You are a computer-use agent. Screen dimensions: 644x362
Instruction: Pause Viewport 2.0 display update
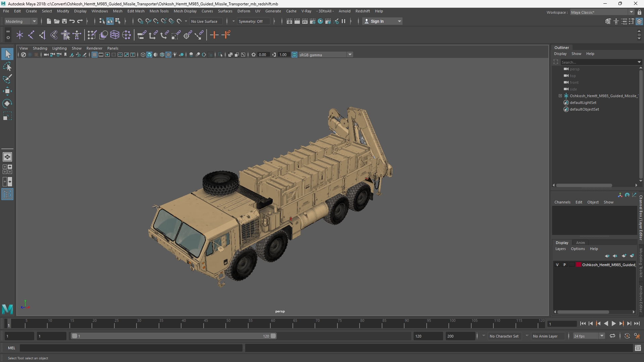point(343,21)
